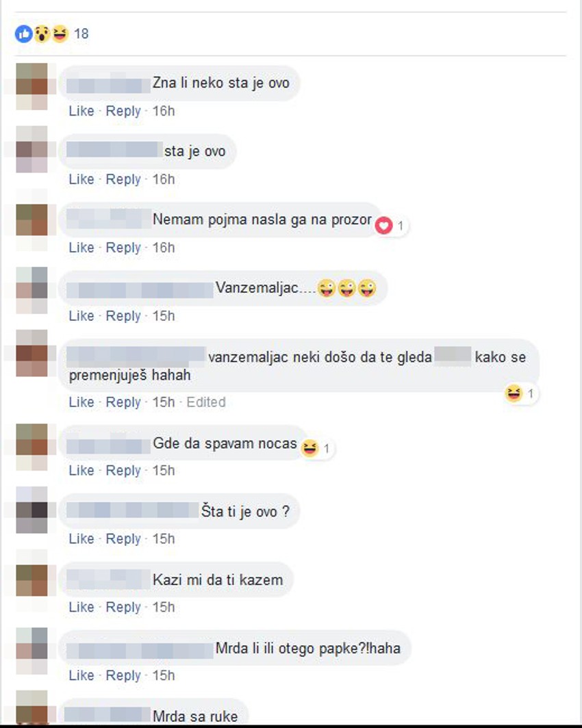Click the wow face reaction icon

click(x=42, y=34)
